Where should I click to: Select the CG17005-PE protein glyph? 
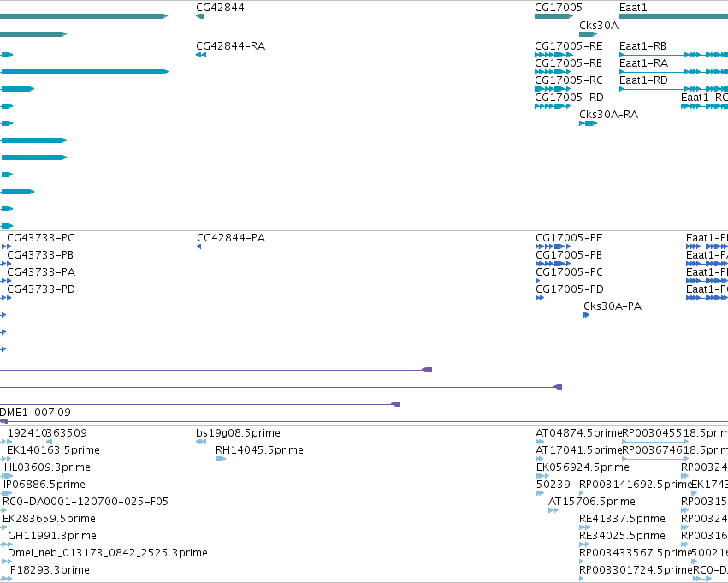(x=553, y=247)
